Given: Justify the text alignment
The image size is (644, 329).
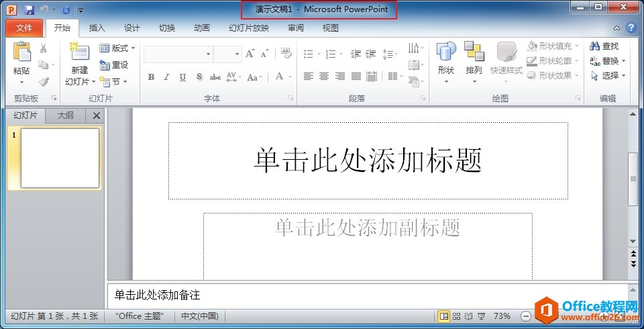Looking at the screenshot, I should click(x=356, y=76).
